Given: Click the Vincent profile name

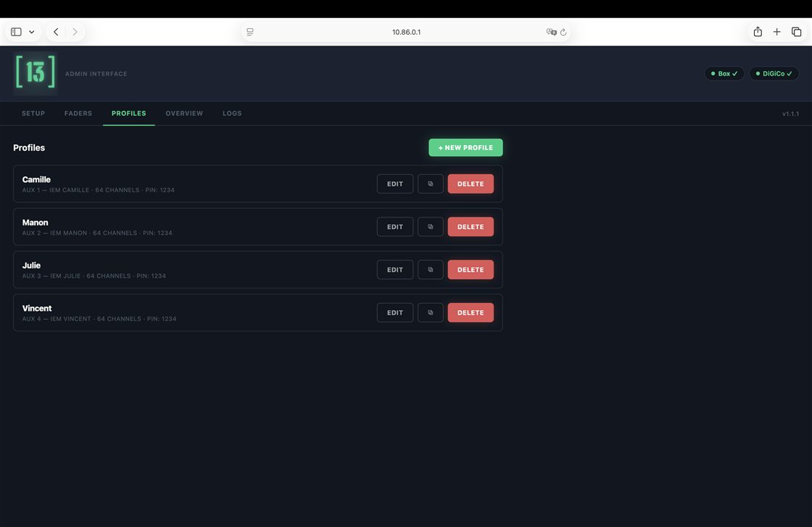Looking at the screenshot, I should [x=37, y=309].
